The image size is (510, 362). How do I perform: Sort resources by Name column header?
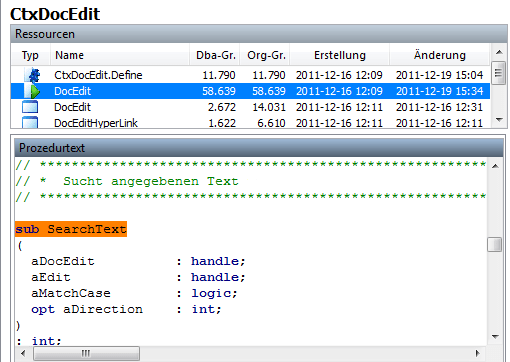click(x=120, y=55)
